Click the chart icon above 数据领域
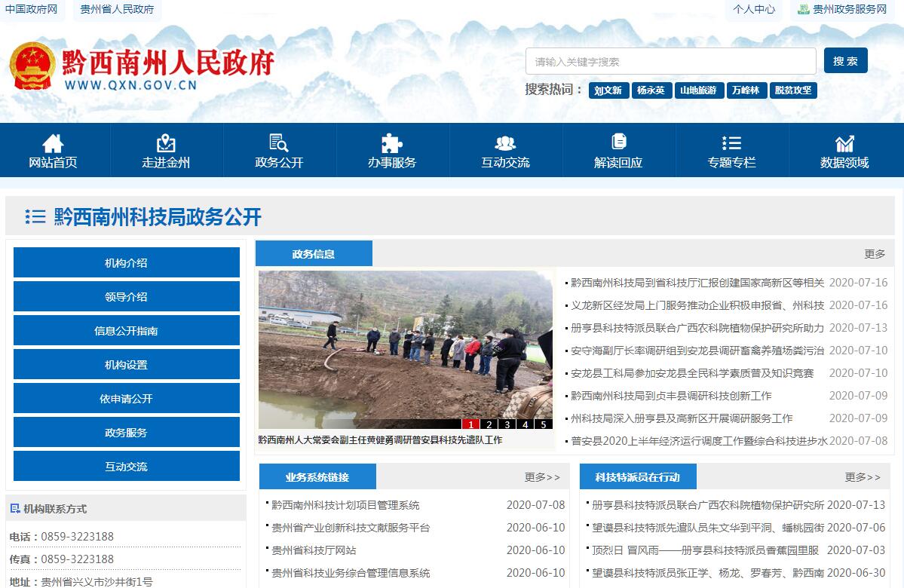 click(x=844, y=142)
